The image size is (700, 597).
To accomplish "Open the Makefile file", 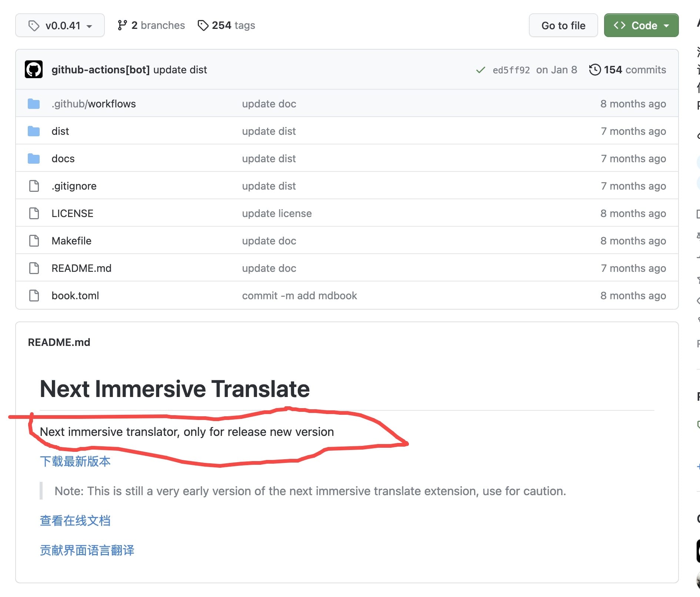I will [71, 241].
